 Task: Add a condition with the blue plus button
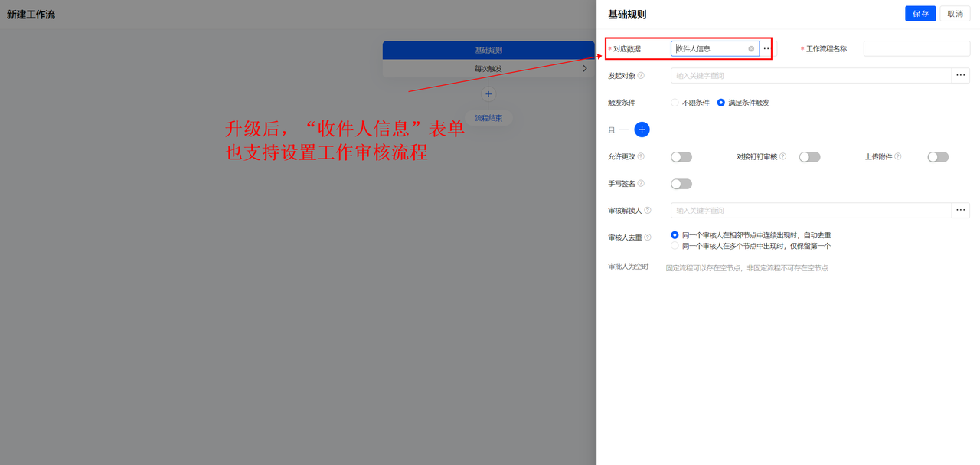tap(642, 129)
